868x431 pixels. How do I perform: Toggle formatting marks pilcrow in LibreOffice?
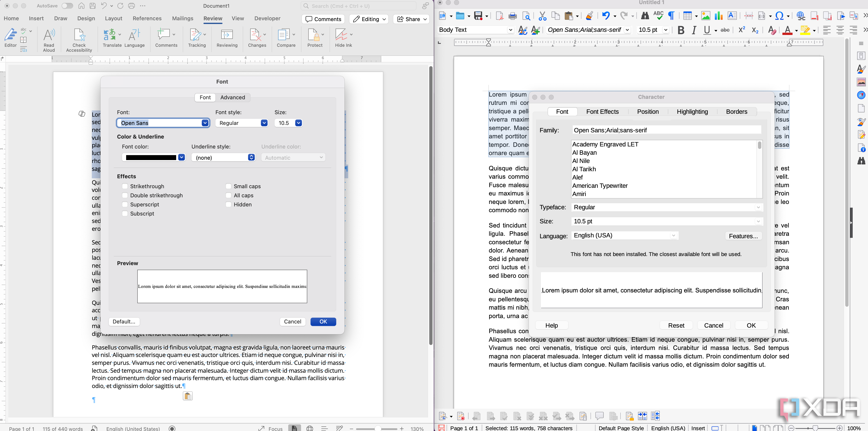coord(671,16)
